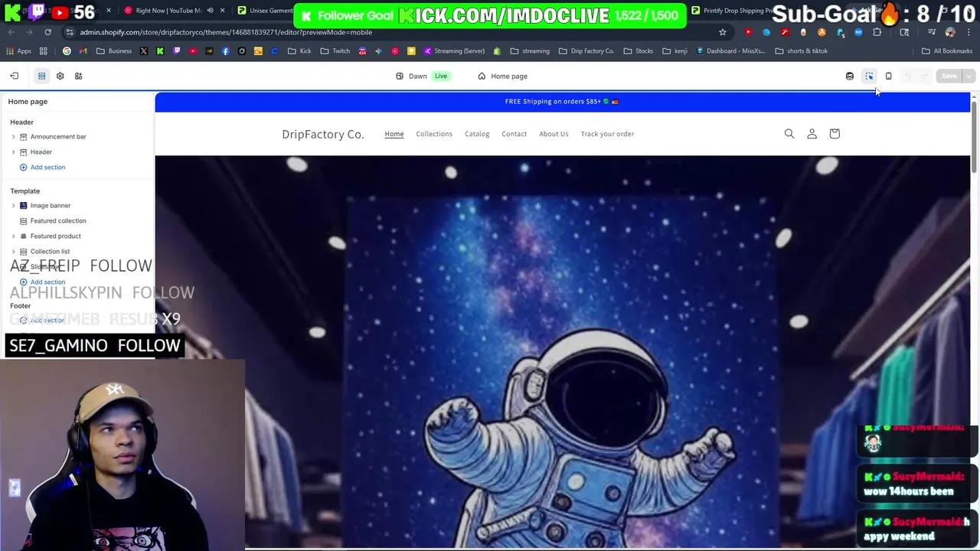Viewport: 980px width, 551px height.
Task: Expand the Featured product section
Action: click(13, 236)
